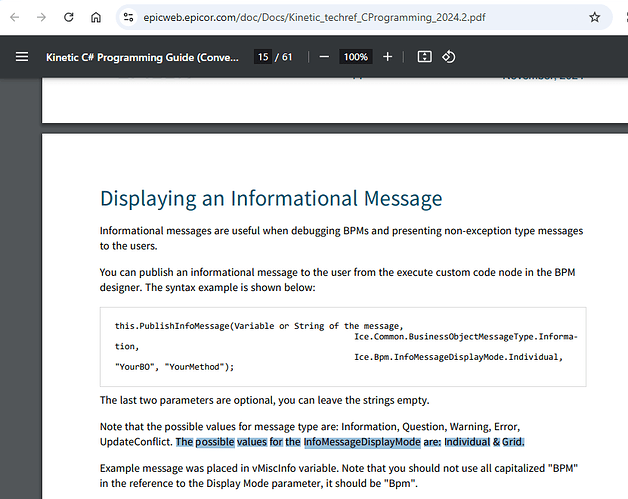The image size is (628, 499).
Task: Click the "YourBO", "YourMethod" code line
Action: pos(174,367)
